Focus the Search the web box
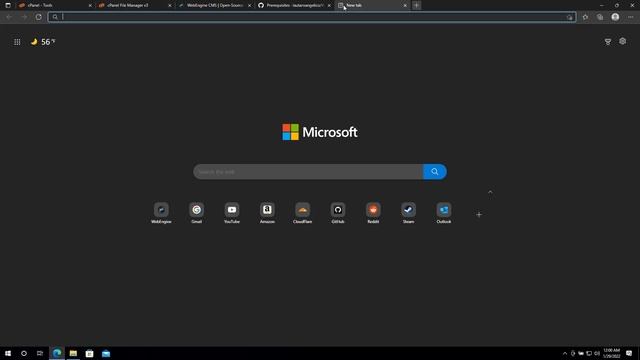 308,172
